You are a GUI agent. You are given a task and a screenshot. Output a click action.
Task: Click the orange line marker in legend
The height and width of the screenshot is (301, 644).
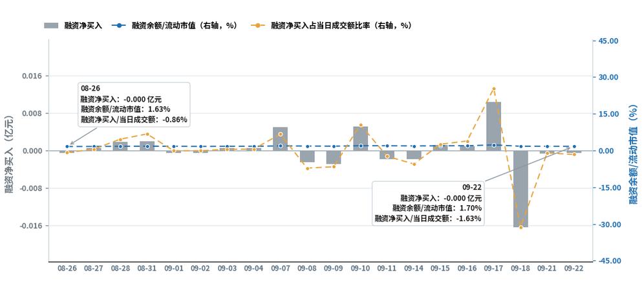pyautogui.click(x=258, y=25)
